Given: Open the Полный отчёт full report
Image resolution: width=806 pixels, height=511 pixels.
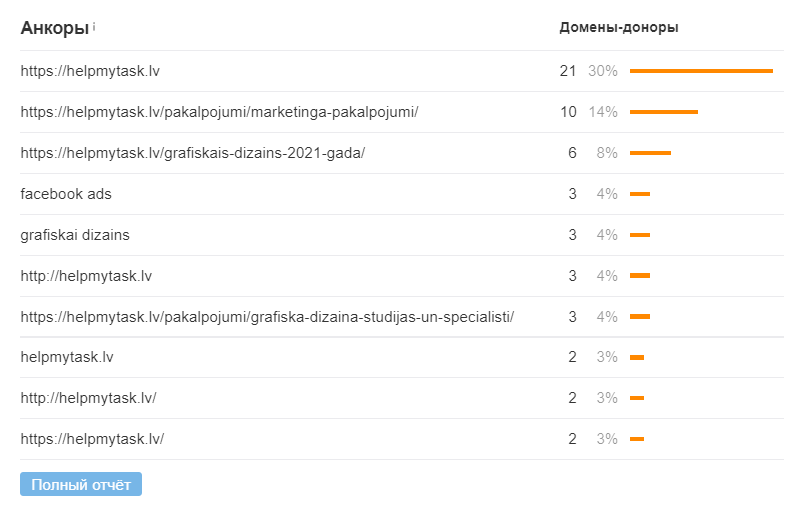Looking at the screenshot, I should point(81,485).
